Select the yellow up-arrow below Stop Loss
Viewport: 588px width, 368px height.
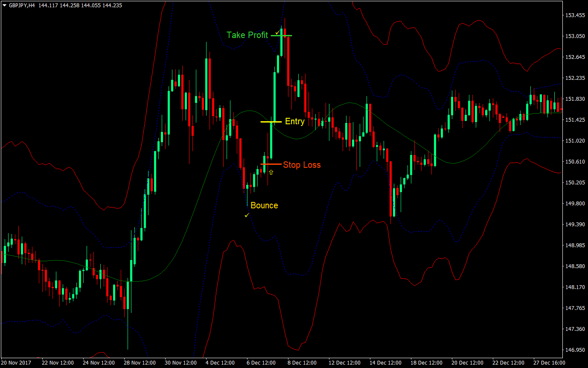point(271,172)
